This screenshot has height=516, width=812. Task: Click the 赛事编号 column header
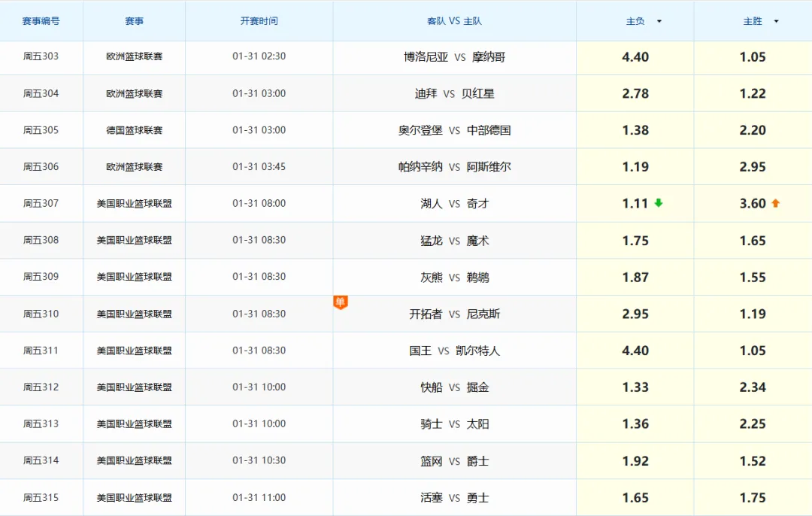point(41,20)
